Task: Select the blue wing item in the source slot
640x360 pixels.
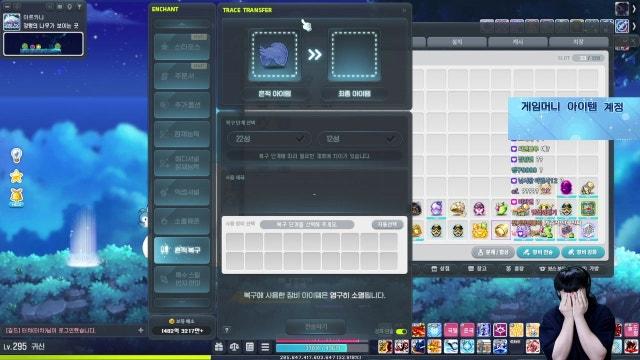Action: tap(274, 56)
